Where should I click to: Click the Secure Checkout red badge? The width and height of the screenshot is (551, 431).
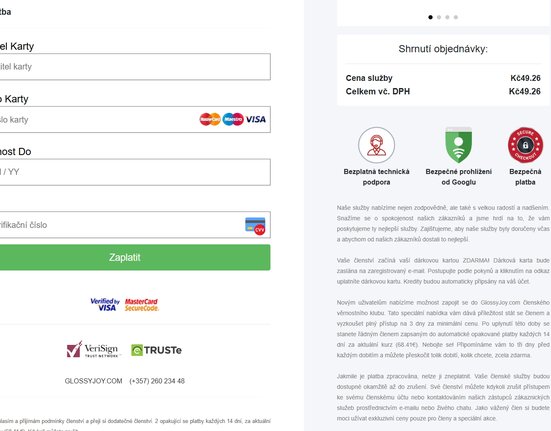click(x=525, y=145)
